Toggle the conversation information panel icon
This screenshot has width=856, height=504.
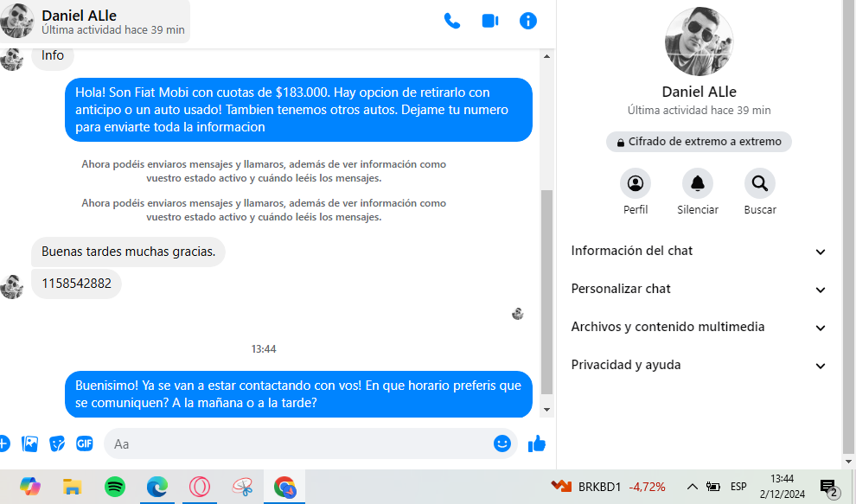[x=528, y=22]
